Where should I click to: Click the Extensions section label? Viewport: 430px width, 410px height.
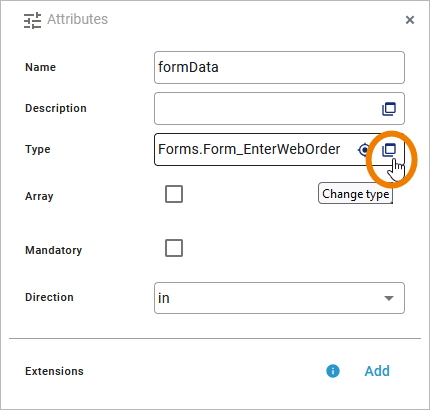(54, 371)
